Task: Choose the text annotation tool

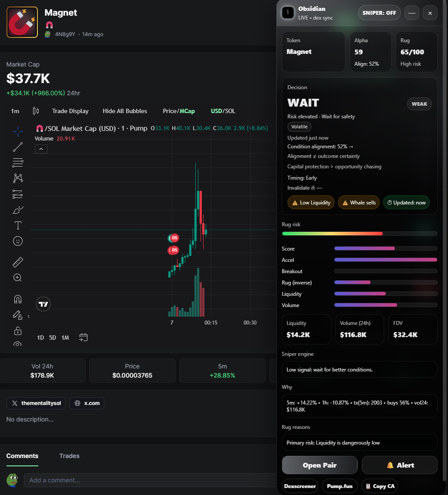Action: [x=18, y=225]
